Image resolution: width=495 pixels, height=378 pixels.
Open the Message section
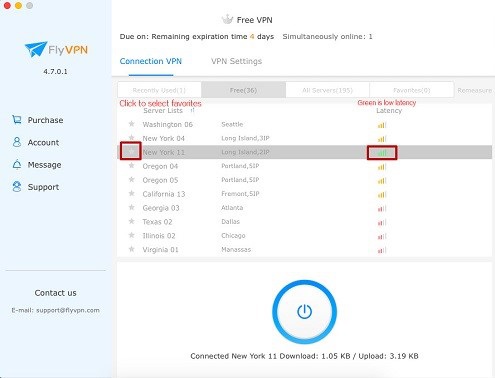37,165
